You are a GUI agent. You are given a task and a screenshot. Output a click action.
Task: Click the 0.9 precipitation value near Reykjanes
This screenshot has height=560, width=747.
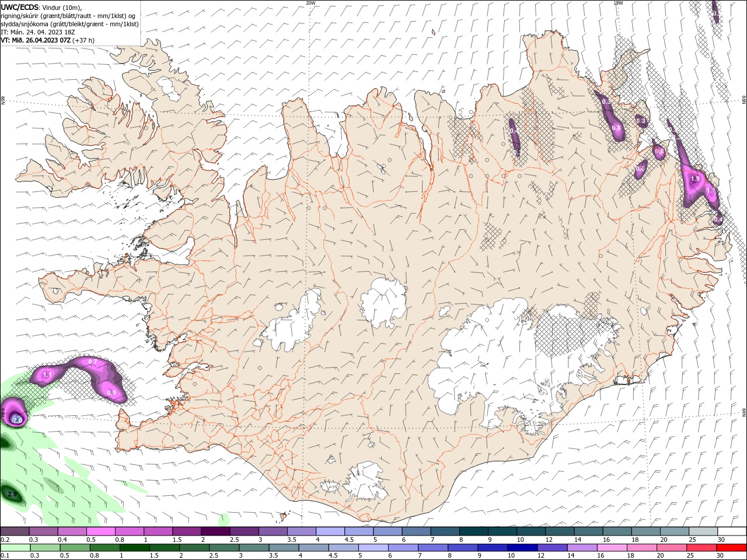(x=112, y=393)
